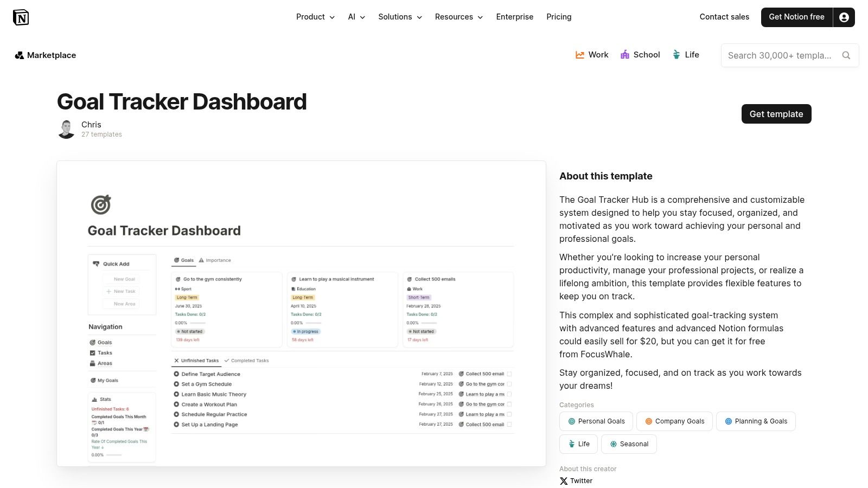Image resolution: width=868 pixels, height=488 pixels.
Task: Click Contact sales link
Action: click(724, 17)
